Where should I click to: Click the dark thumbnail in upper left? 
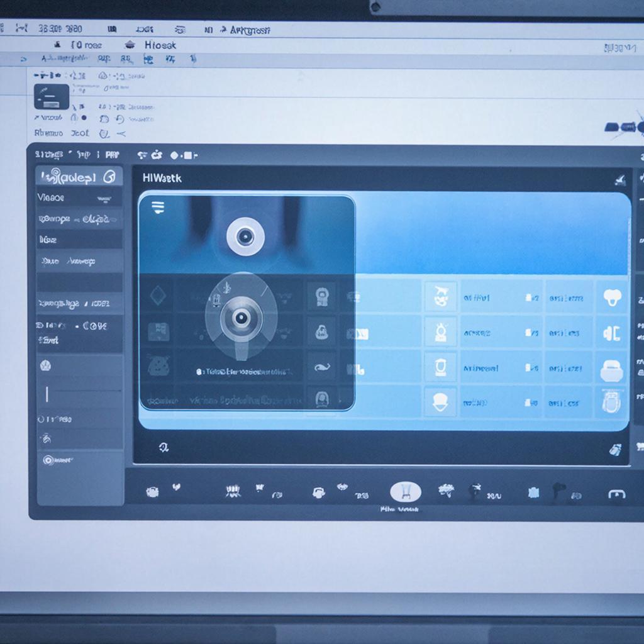52,97
